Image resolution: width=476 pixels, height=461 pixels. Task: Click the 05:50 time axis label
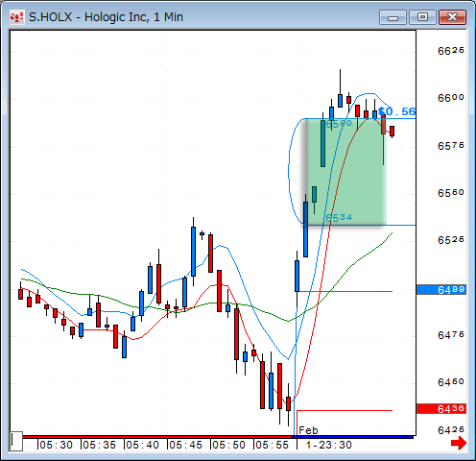228,445
